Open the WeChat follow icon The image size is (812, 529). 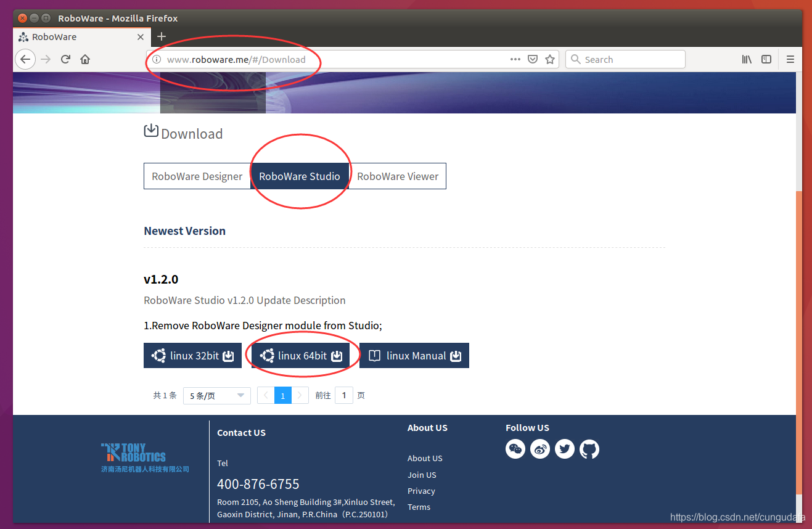click(x=515, y=449)
